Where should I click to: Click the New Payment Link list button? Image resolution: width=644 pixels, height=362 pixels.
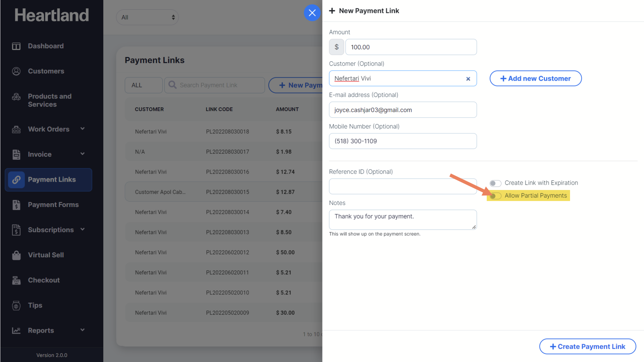click(x=296, y=85)
